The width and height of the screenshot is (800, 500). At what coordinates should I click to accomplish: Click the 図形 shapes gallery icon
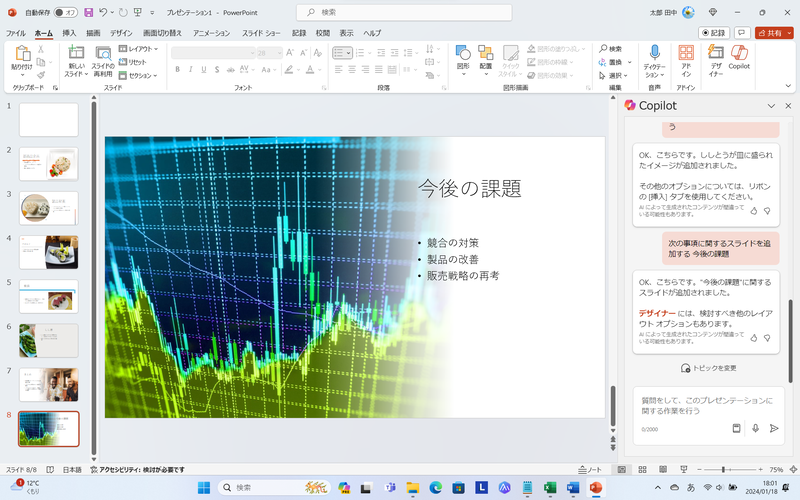click(463, 53)
